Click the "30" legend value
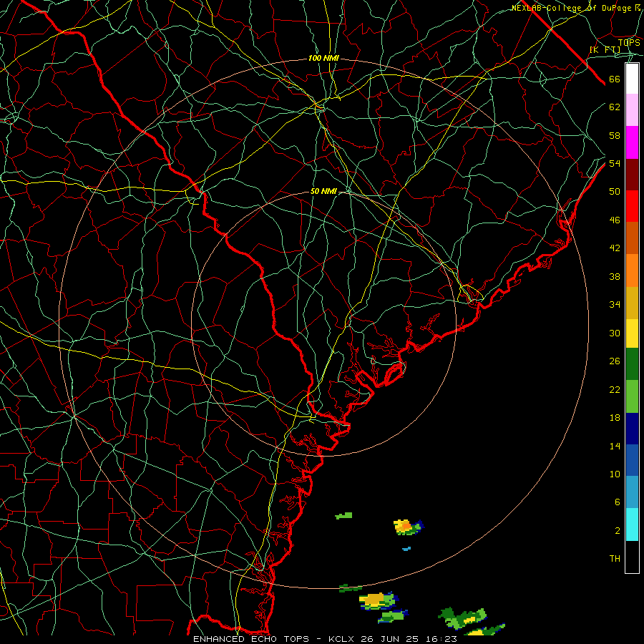 (x=615, y=333)
